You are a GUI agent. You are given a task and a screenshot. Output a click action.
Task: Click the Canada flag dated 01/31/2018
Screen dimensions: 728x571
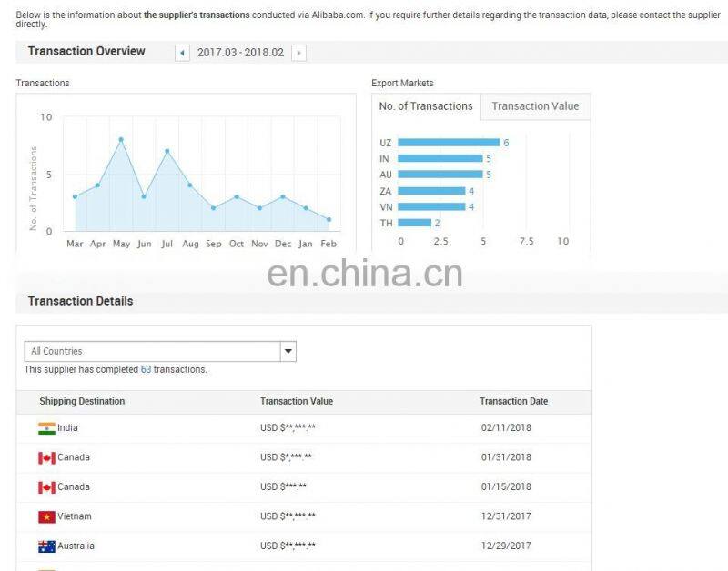tap(46, 457)
